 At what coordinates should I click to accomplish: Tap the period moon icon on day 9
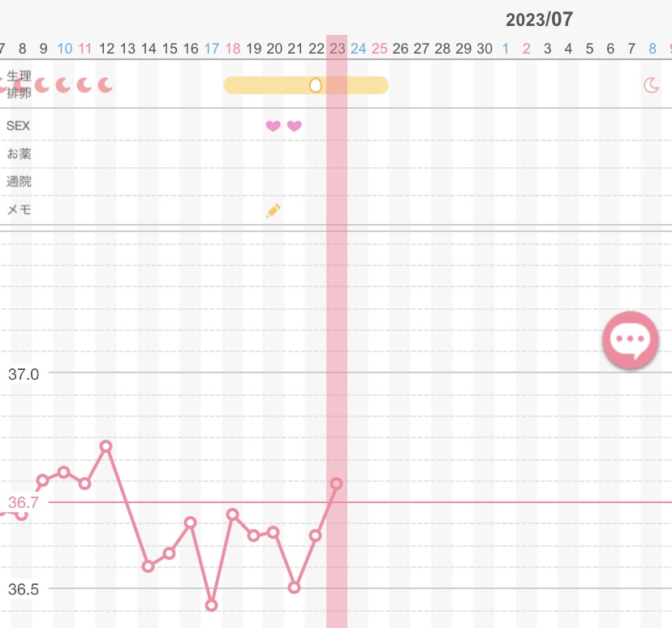42,85
